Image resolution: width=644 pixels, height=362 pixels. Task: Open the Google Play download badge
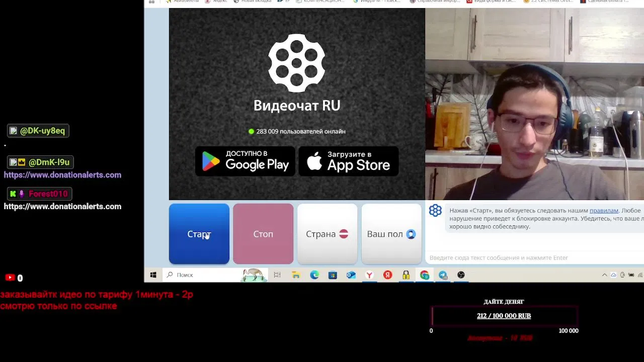245,161
